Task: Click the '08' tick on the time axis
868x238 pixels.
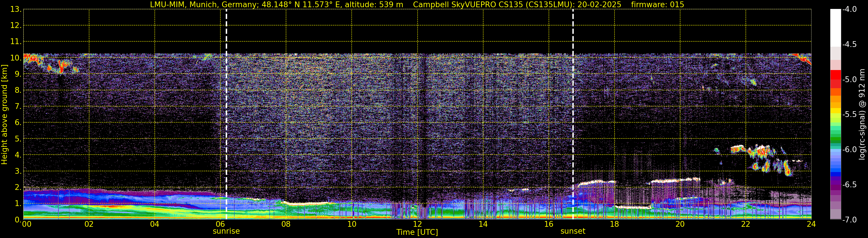Action: (x=286, y=224)
